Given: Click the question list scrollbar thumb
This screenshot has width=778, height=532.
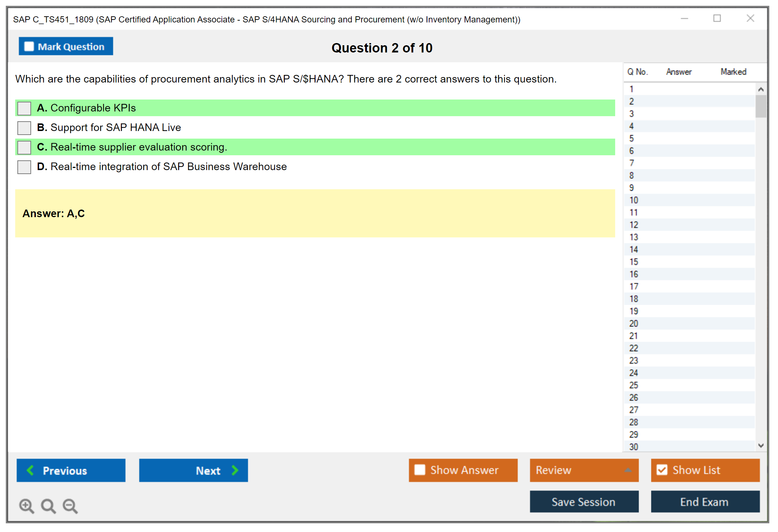Looking at the screenshot, I should (761, 106).
